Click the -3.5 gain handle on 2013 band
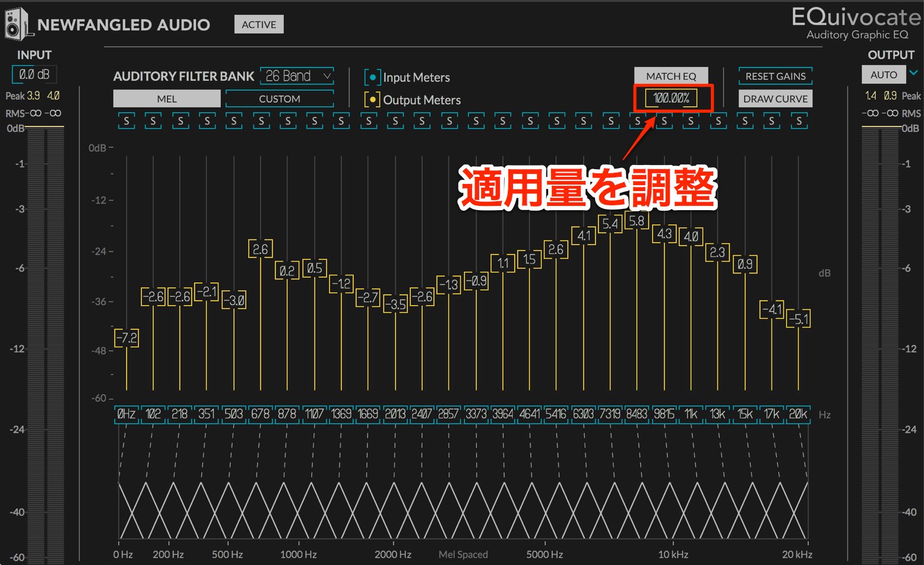This screenshot has height=565, width=924. pos(395,304)
